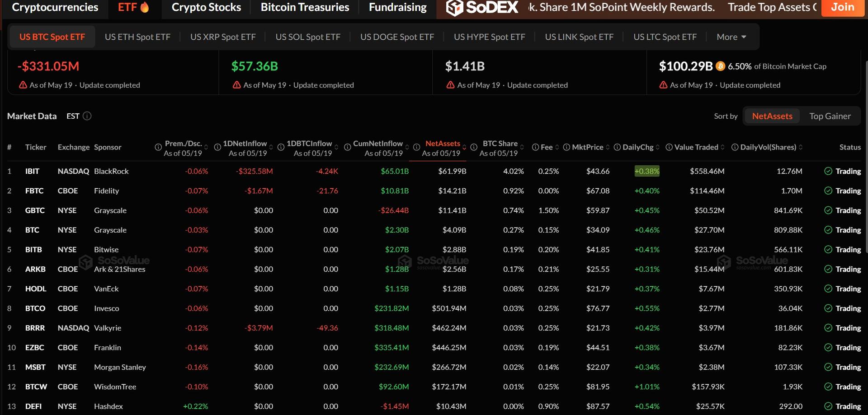Click the MktPrice column info icon
The image size is (868, 415).
click(x=566, y=147)
